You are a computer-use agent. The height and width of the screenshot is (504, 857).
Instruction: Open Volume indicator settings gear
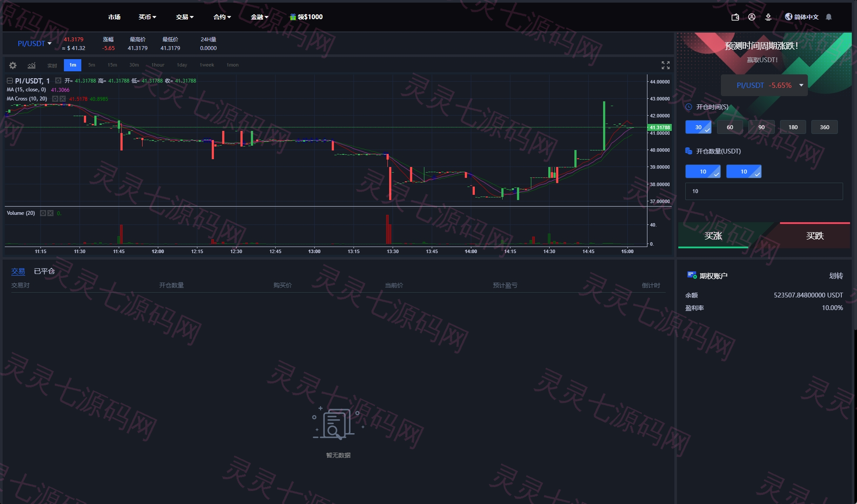coord(43,213)
